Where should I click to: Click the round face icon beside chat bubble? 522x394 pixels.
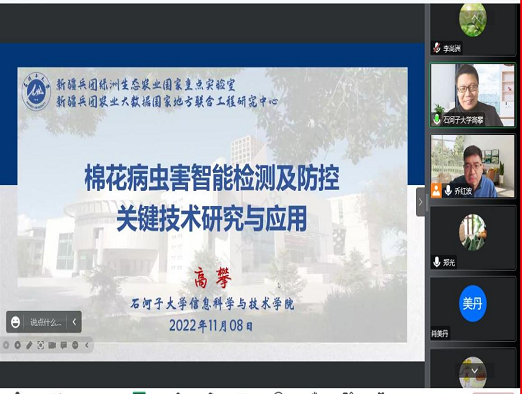[75, 345]
